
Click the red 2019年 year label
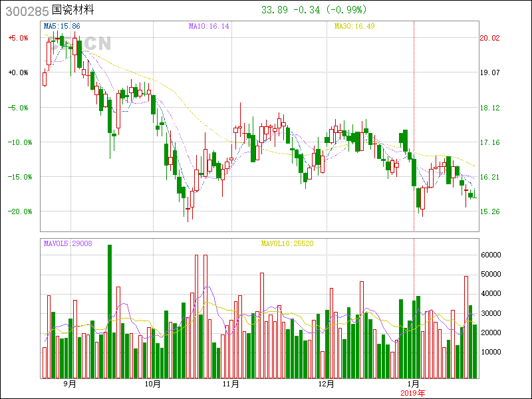coord(413,392)
